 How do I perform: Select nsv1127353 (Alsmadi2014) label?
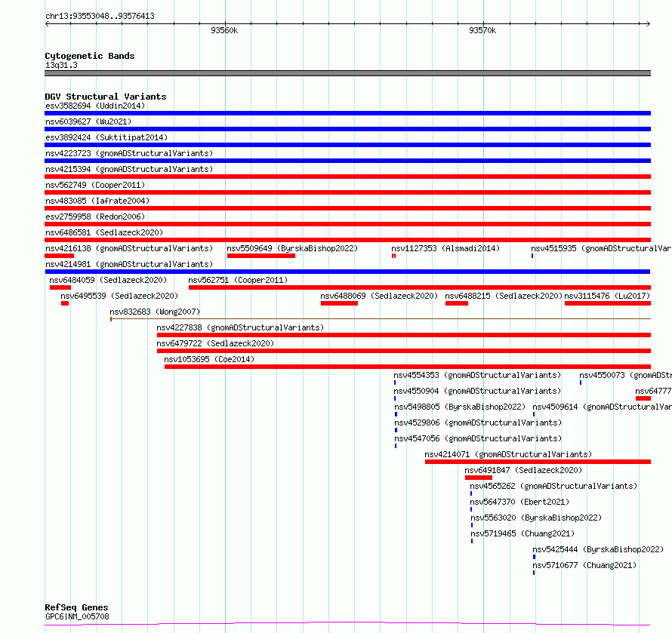(445, 248)
